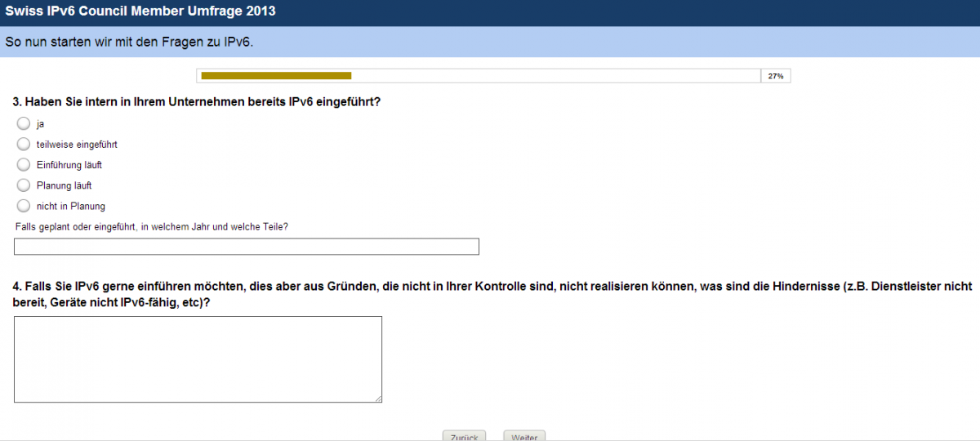Select 'nicht in Planung' option

point(23,206)
